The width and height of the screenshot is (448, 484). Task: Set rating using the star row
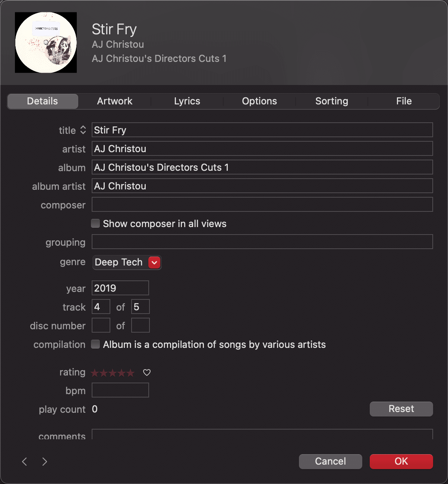point(113,373)
